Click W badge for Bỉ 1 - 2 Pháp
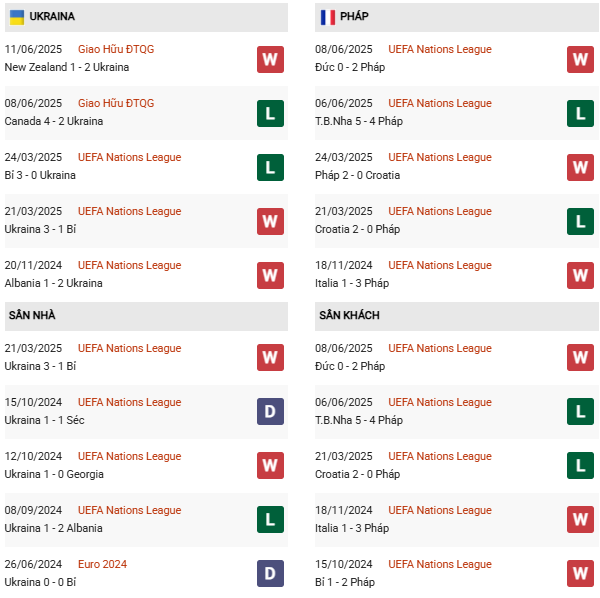The height and width of the screenshot is (598, 600). pyautogui.click(x=580, y=574)
